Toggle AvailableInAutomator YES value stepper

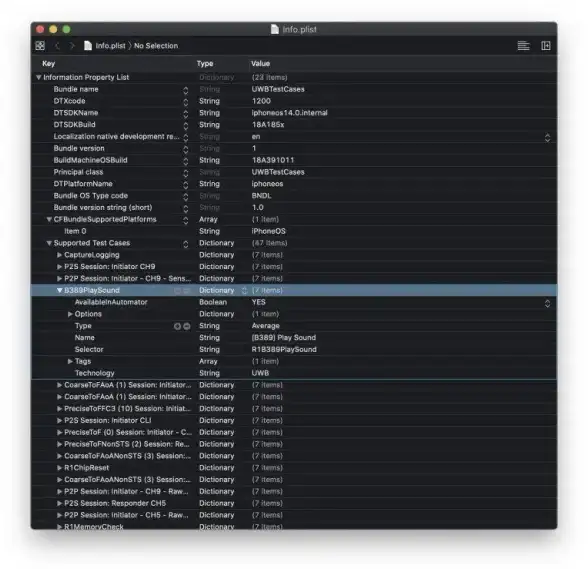pyautogui.click(x=548, y=303)
